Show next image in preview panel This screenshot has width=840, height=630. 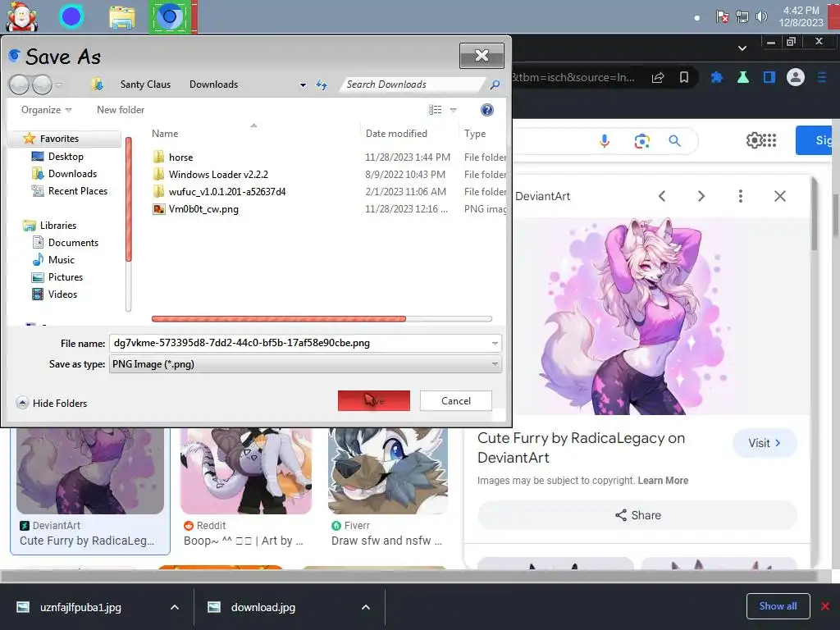701,196
